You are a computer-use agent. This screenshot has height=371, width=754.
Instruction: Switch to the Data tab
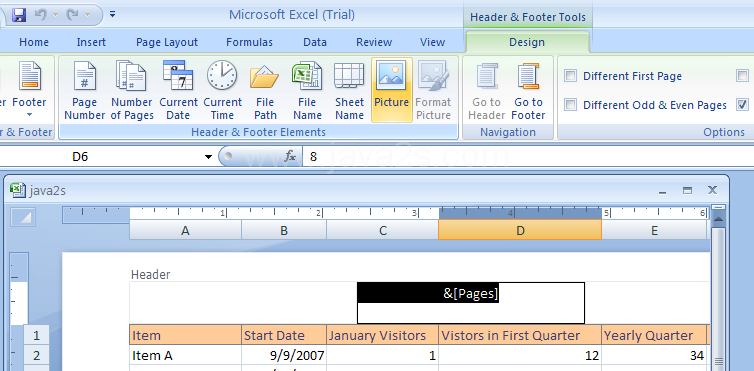click(315, 42)
